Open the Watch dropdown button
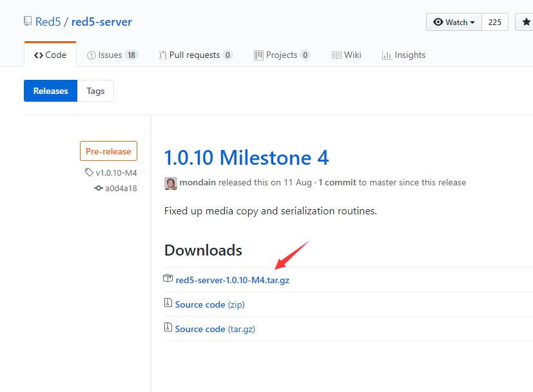Viewport: 533px width, 392px height. (454, 22)
